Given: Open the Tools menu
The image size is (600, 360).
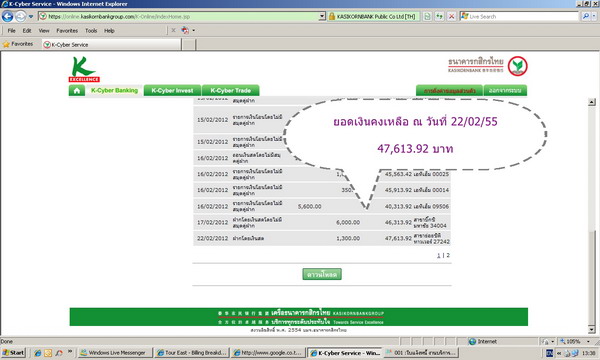Looking at the screenshot, I should (x=91, y=31).
